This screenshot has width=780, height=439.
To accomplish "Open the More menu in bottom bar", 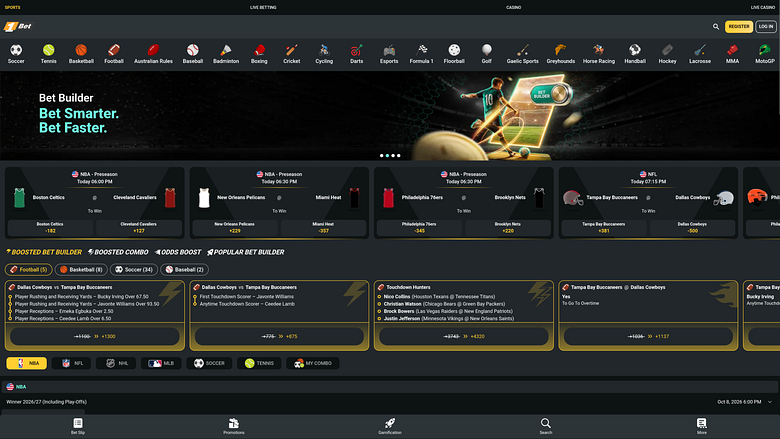I will [x=701, y=426].
